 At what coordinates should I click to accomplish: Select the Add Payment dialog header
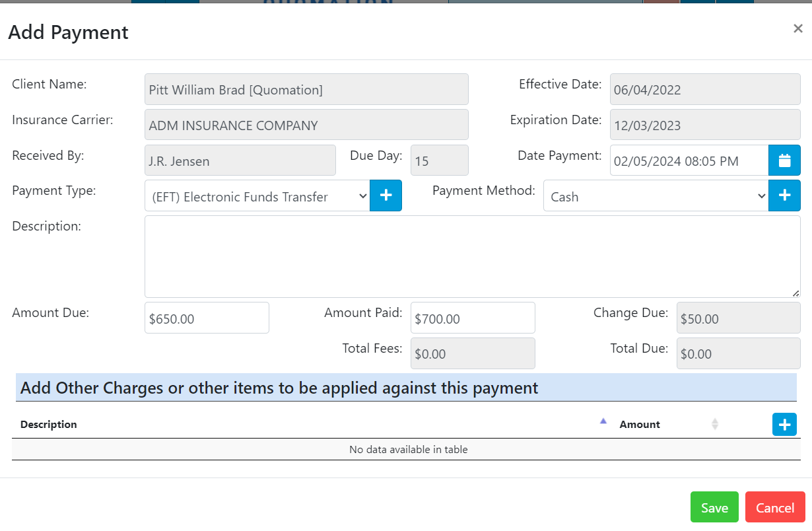click(67, 32)
